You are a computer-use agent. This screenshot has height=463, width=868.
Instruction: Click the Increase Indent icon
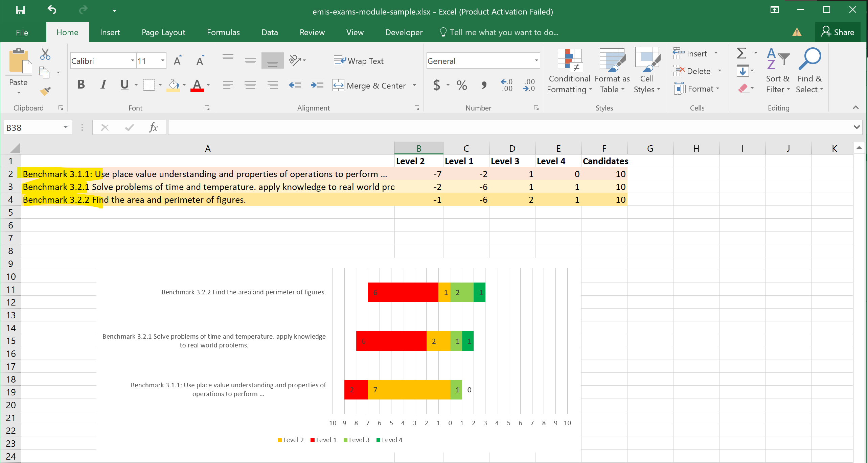[317, 86]
